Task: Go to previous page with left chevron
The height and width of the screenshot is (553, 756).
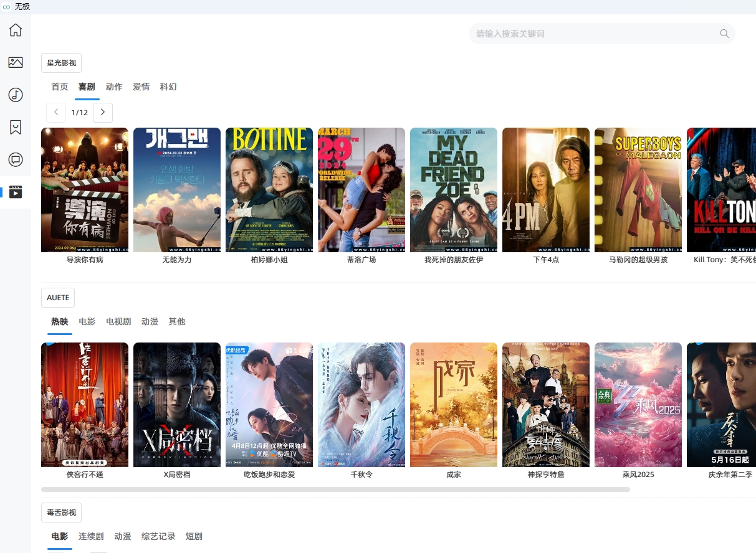Action: click(x=56, y=113)
